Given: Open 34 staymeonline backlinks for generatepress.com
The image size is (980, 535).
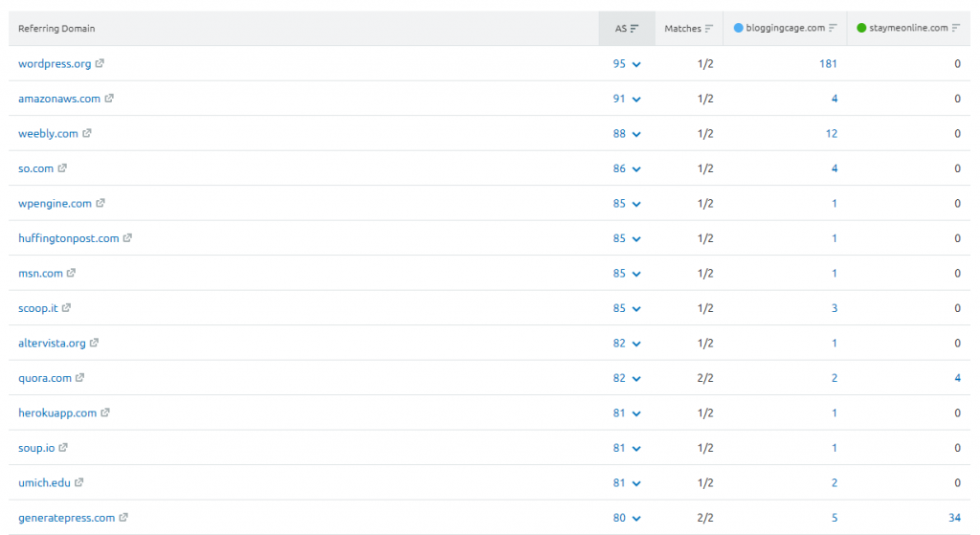Looking at the screenshot, I should pyautogui.click(x=954, y=518).
